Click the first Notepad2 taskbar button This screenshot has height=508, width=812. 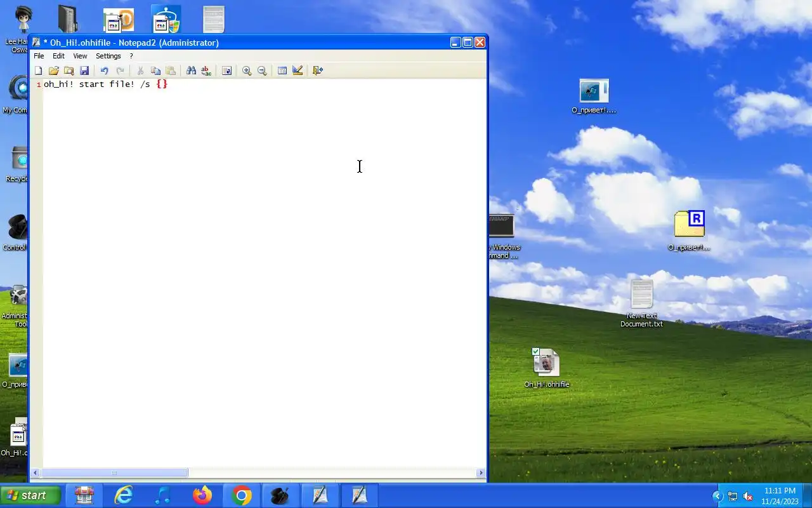[320, 495]
